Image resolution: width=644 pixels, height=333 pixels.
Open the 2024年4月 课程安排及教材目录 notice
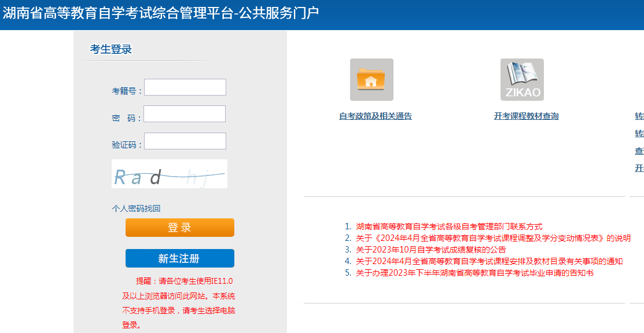pyautogui.click(x=489, y=261)
